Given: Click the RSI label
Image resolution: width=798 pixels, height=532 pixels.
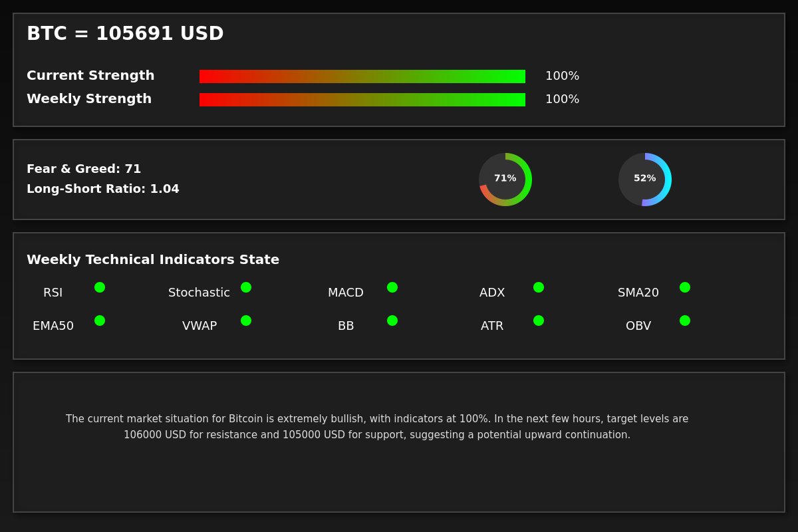Looking at the screenshot, I should [x=53, y=293].
